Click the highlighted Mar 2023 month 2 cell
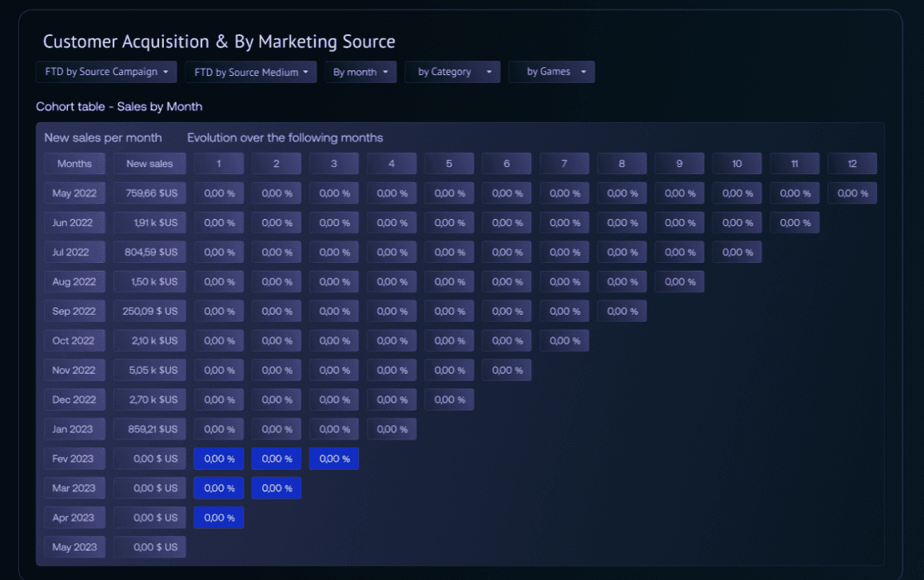 pos(277,488)
